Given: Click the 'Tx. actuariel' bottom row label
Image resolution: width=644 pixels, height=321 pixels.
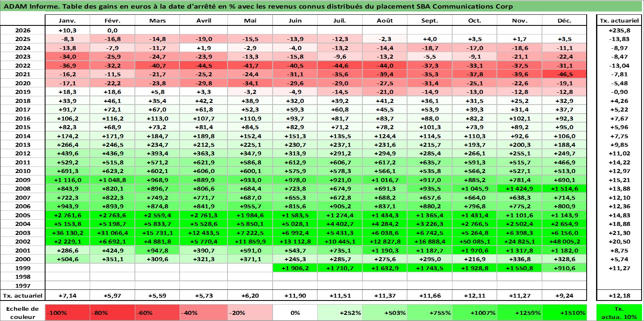Looking at the screenshot, I should point(23,295).
